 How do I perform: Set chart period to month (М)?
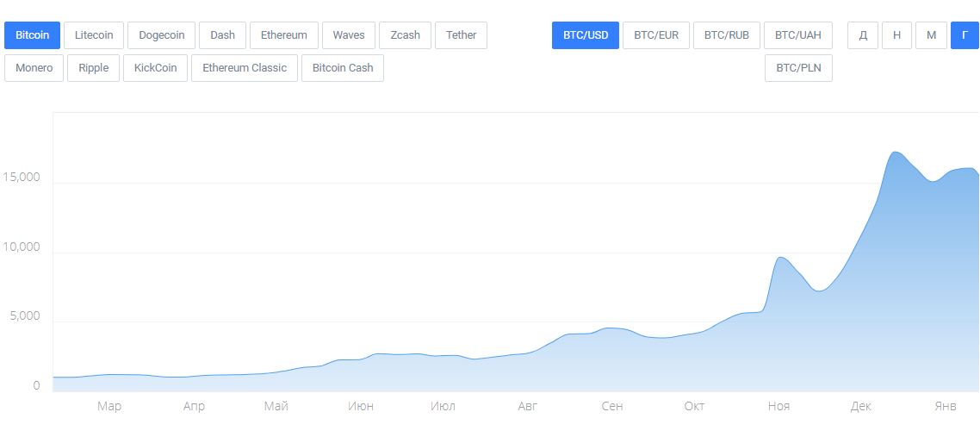pyautogui.click(x=931, y=35)
